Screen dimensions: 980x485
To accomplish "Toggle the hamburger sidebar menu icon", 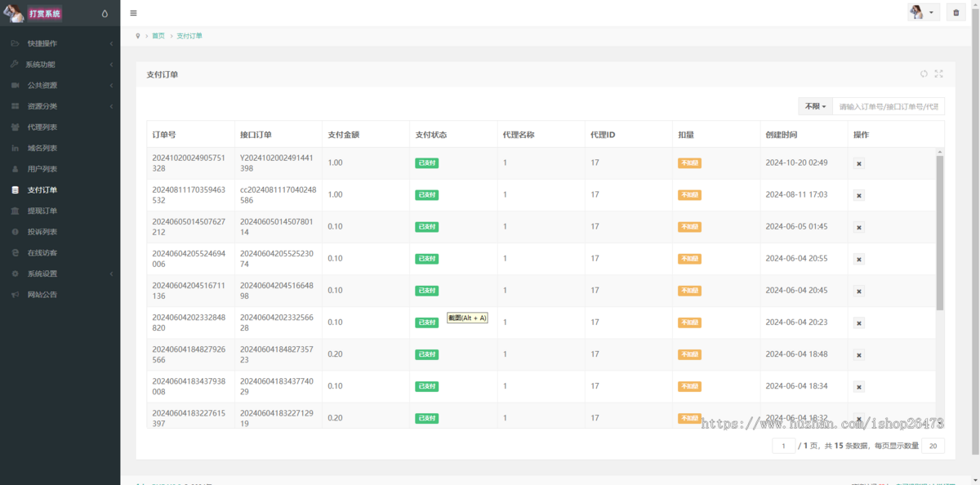I will [134, 13].
